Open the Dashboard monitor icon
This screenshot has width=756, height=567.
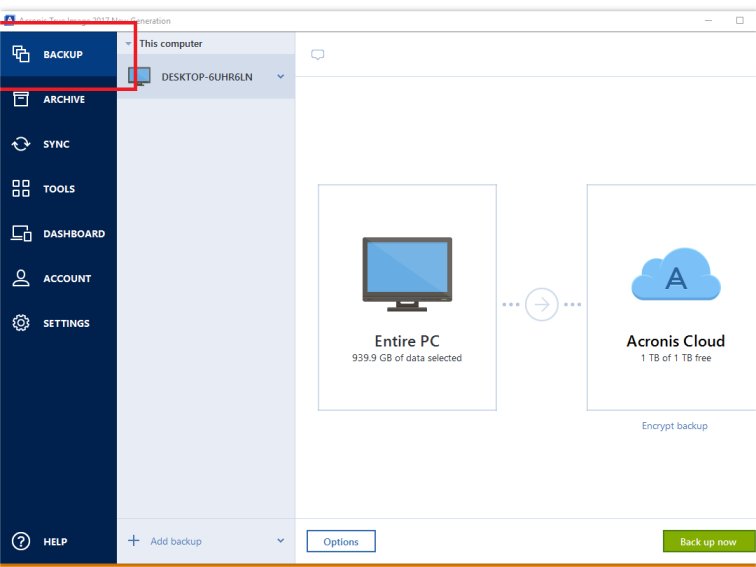[21, 234]
